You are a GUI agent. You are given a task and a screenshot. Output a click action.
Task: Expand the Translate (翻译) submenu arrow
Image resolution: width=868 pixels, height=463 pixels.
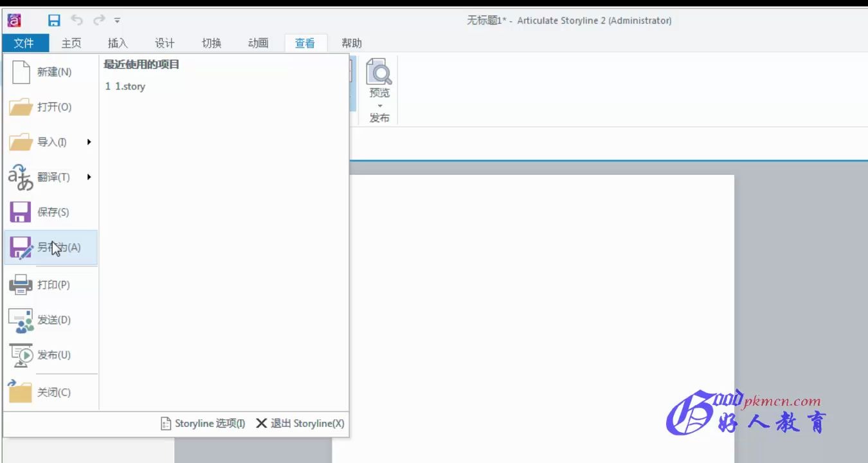pyautogui.click(x=89, y=177)
